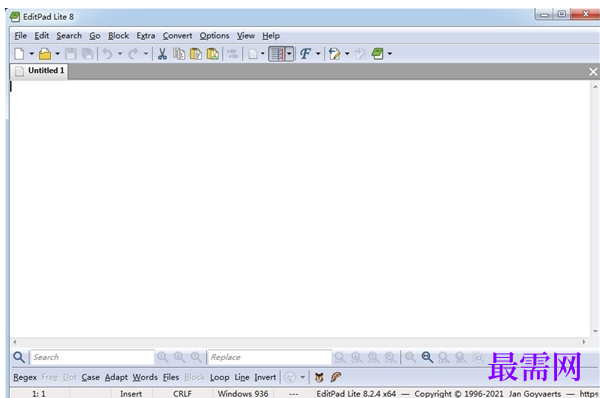
Task: Click the Save All icon
Action: tap(88, 54)
